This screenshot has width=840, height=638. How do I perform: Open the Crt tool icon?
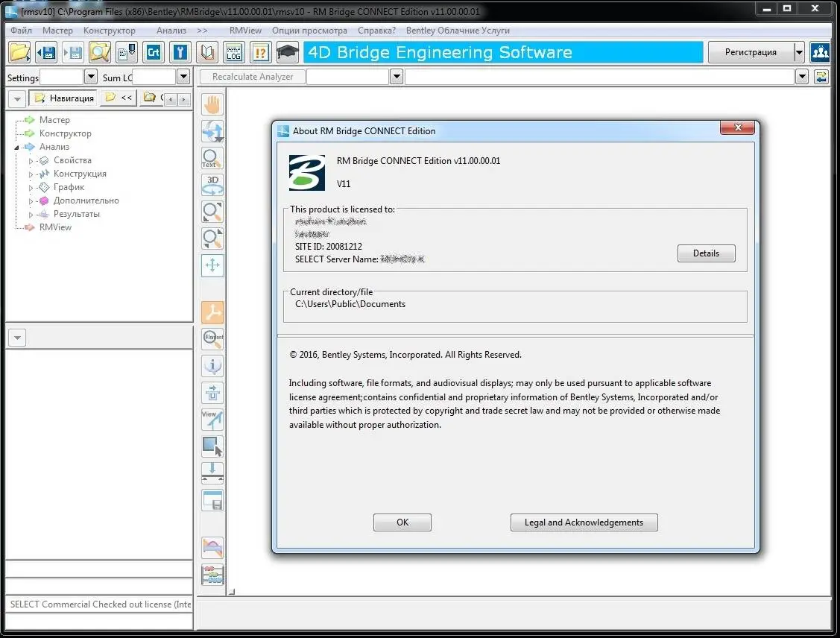154,52
